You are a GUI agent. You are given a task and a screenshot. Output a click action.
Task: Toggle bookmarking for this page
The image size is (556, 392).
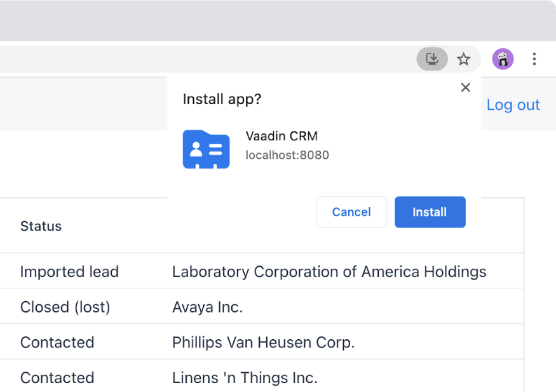point(464,58)
